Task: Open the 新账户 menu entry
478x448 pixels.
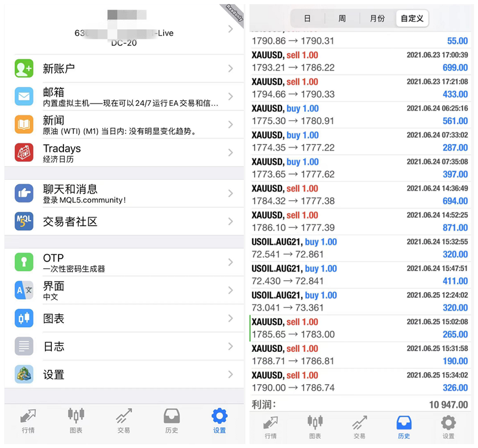Action: coord(124,68)
